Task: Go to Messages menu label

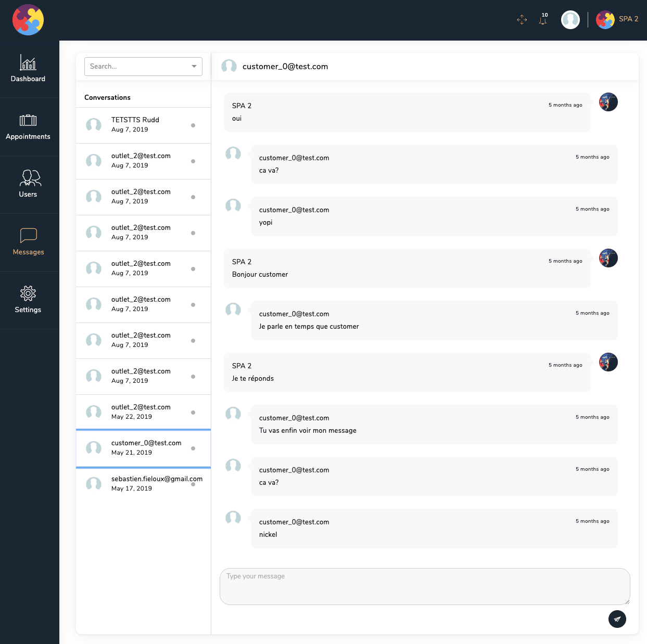Action: (29, 252)
